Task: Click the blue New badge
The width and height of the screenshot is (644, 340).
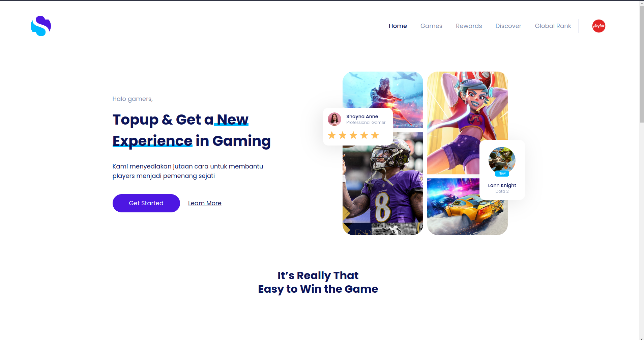Action: pos(502,174)
